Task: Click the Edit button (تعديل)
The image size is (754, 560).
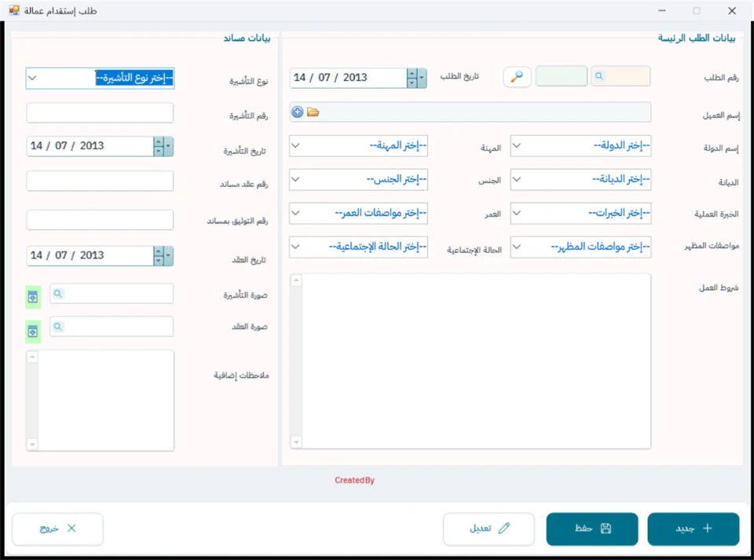Action: 489,529
